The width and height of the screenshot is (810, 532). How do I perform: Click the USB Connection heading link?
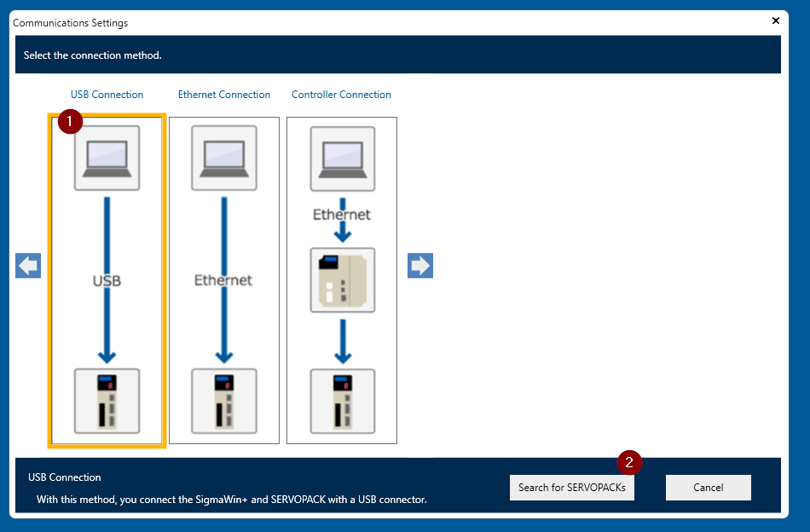click(x=107, y=95)
